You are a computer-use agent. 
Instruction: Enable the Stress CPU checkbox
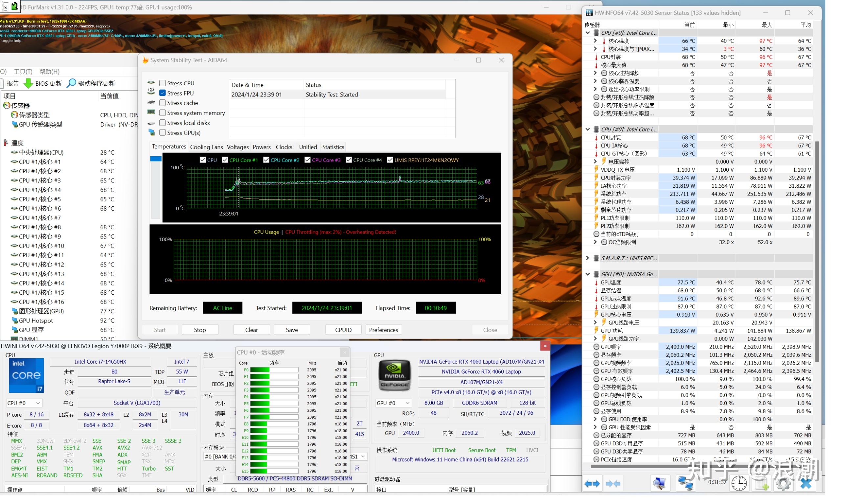point(163,83)
